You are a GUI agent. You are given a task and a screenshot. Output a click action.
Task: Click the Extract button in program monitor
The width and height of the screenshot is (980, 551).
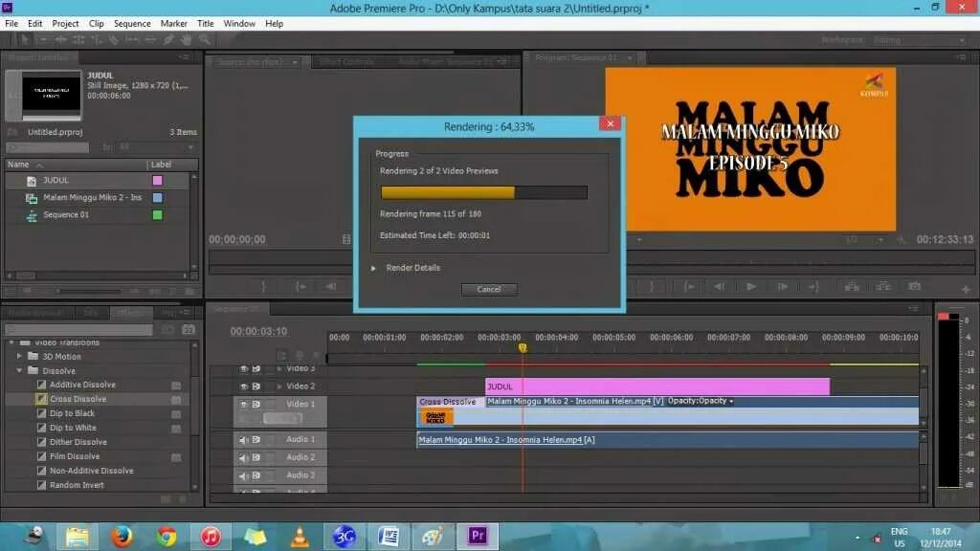(883, 287)
